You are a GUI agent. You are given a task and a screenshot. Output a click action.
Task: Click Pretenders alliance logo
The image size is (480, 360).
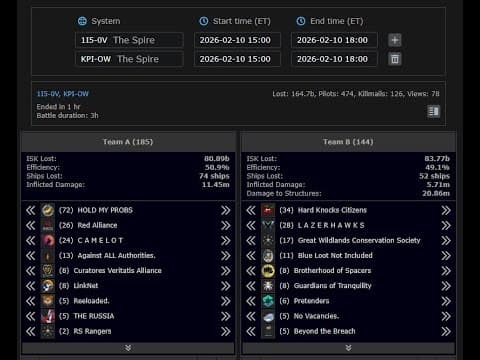point(268,301)
